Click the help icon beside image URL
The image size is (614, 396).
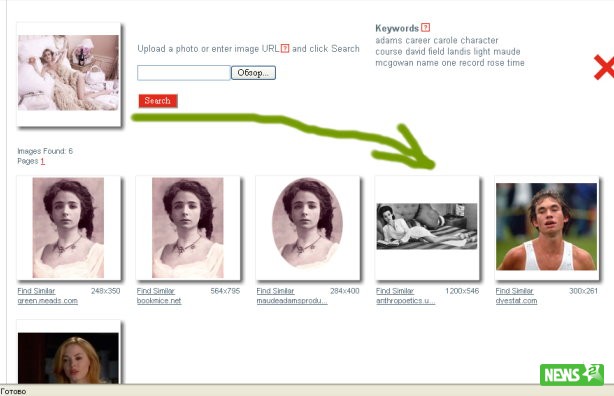(285, 49)
